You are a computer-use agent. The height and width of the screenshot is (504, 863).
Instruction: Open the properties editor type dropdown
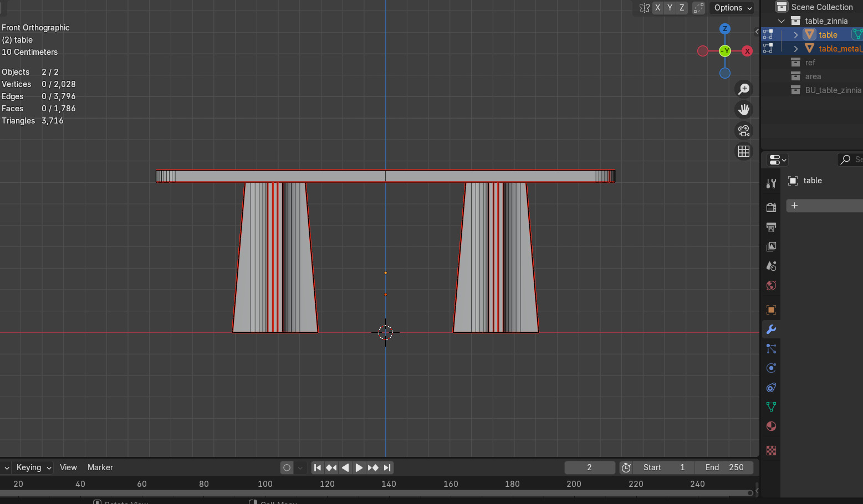coord(778,160)
